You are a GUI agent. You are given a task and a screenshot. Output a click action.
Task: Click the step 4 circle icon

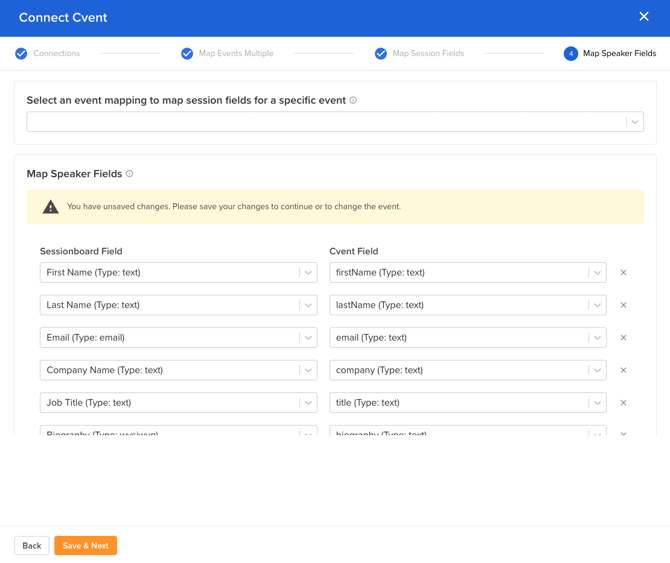coord(570,53)
